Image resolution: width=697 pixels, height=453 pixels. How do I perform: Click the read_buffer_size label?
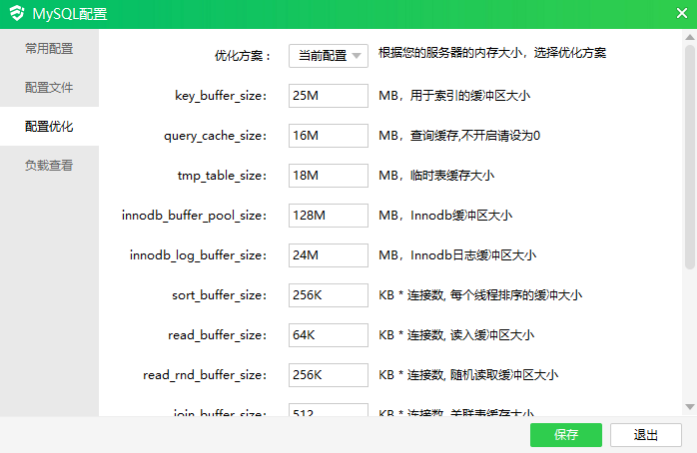pos(217,335)
